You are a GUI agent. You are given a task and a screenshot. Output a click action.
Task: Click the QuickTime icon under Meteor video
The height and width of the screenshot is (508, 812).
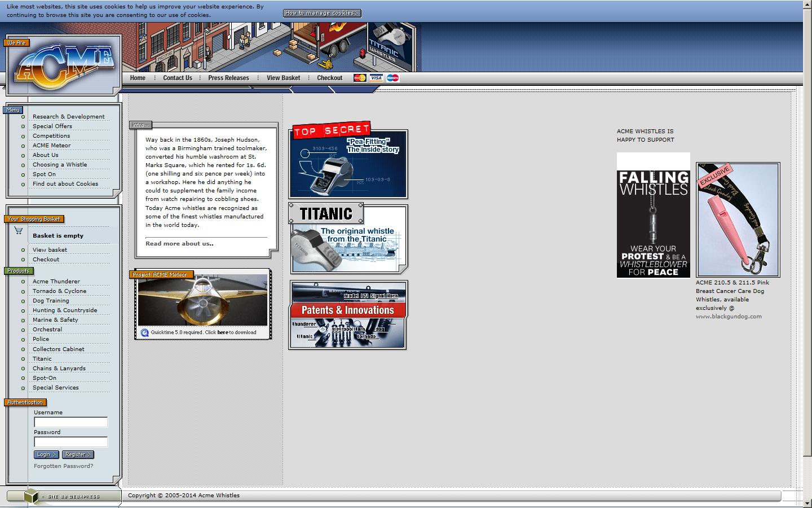144,332
